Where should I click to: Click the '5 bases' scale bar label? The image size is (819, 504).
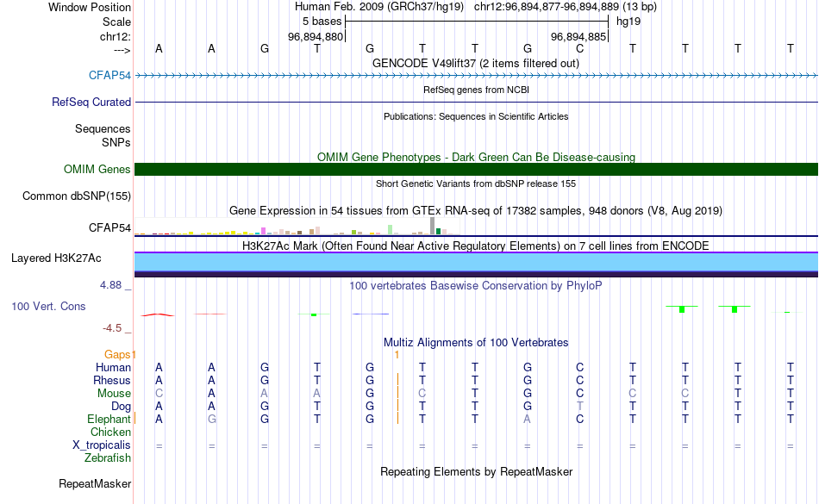click(322, 22)
